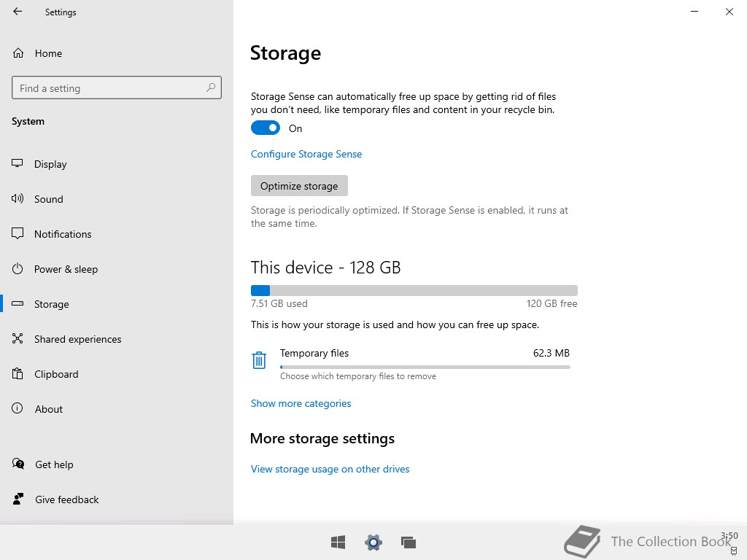Screen dimensions: 747x560
Task: Open Power & sleep settings
Action: click(66, 269)
